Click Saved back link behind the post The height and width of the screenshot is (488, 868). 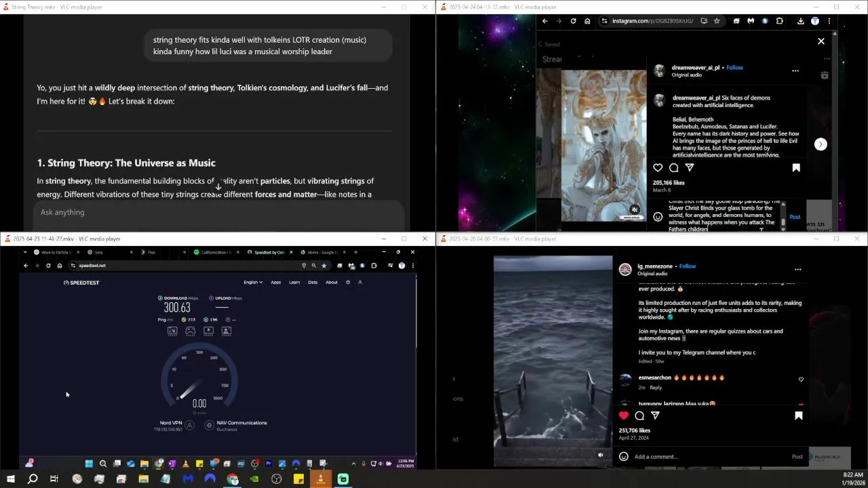click(x=549, y=44)
